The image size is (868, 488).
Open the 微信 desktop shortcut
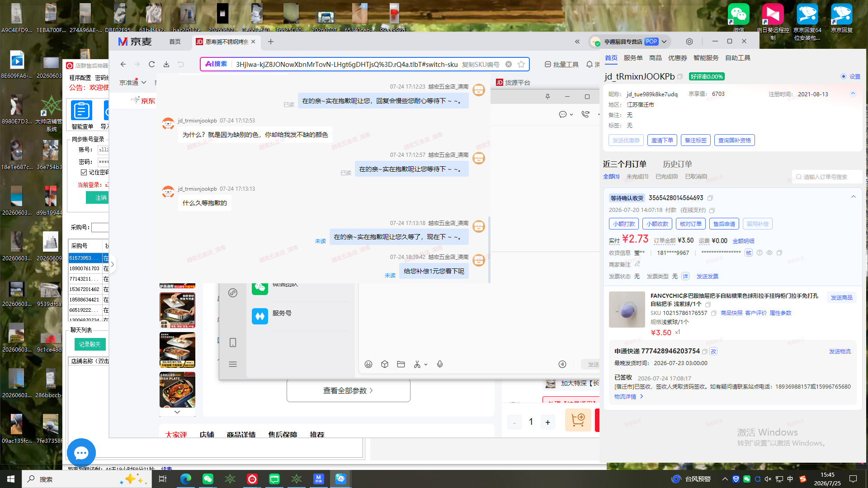click(x=739, y=18)
